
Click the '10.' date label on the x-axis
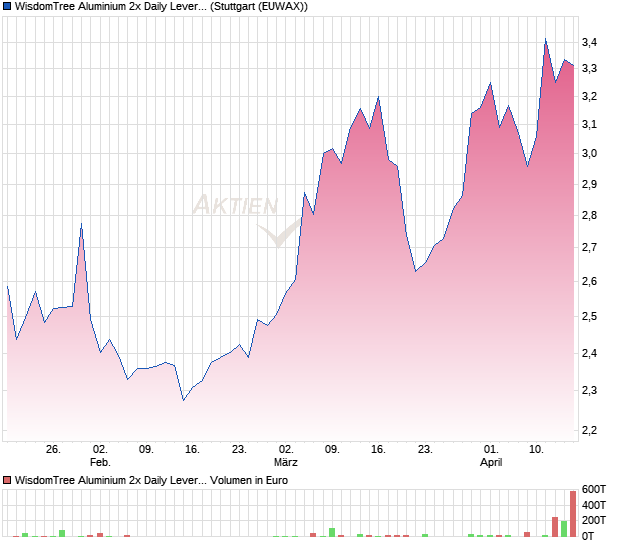pos(537,450)
